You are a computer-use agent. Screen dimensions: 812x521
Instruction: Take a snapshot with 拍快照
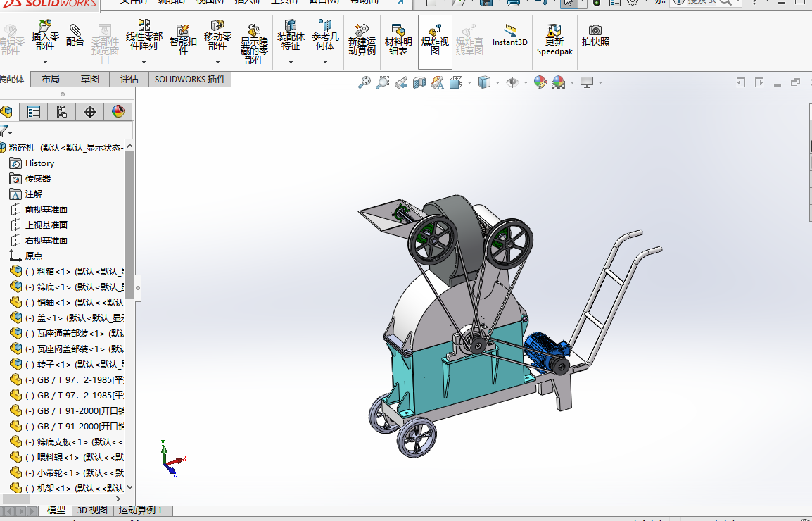coord(595,35)
